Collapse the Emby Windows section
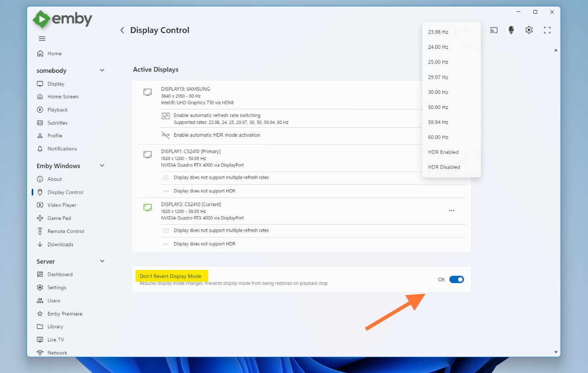 102,166
